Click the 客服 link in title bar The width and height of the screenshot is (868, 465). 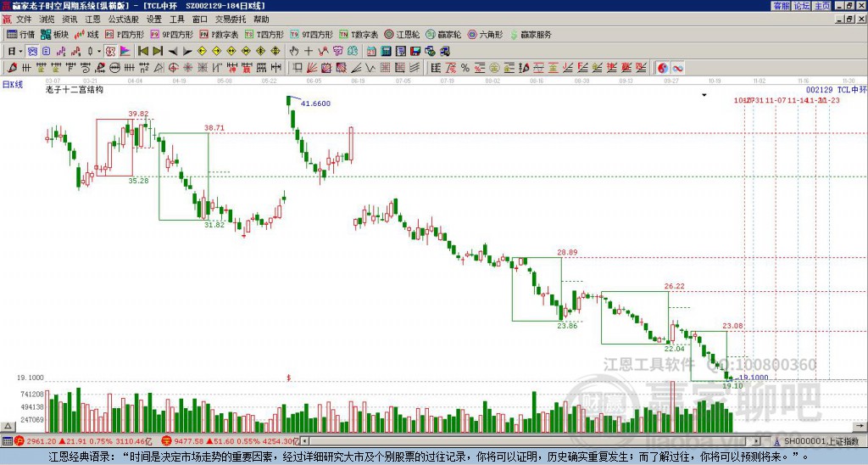pyautogui.click(x=781, y=6)
